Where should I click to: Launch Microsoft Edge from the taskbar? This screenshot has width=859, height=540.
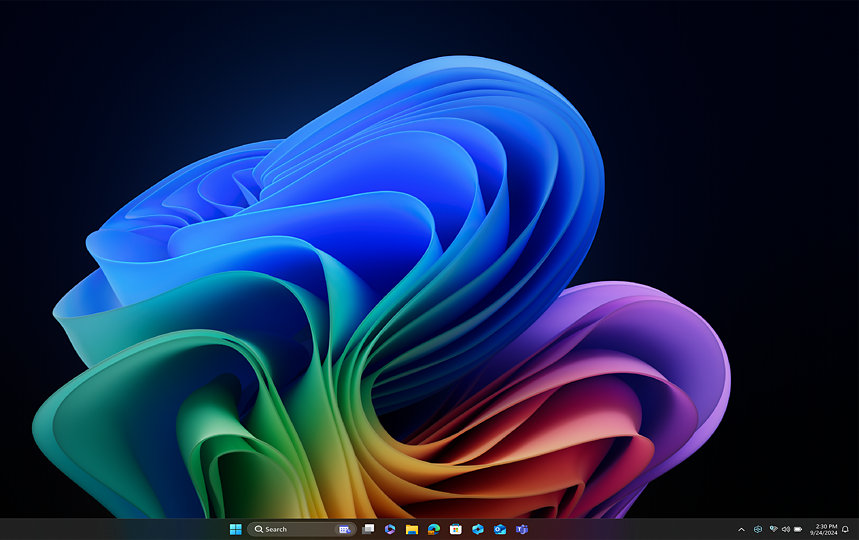434,529
